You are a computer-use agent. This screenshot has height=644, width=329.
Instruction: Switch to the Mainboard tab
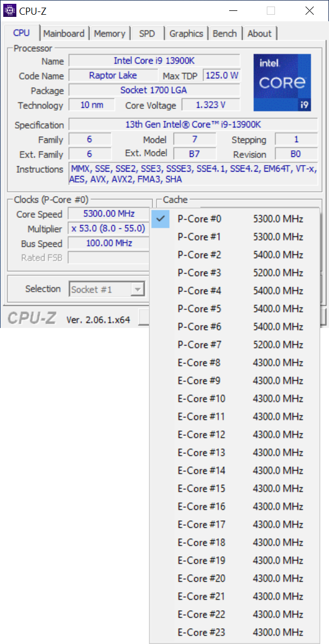[64, 33]
